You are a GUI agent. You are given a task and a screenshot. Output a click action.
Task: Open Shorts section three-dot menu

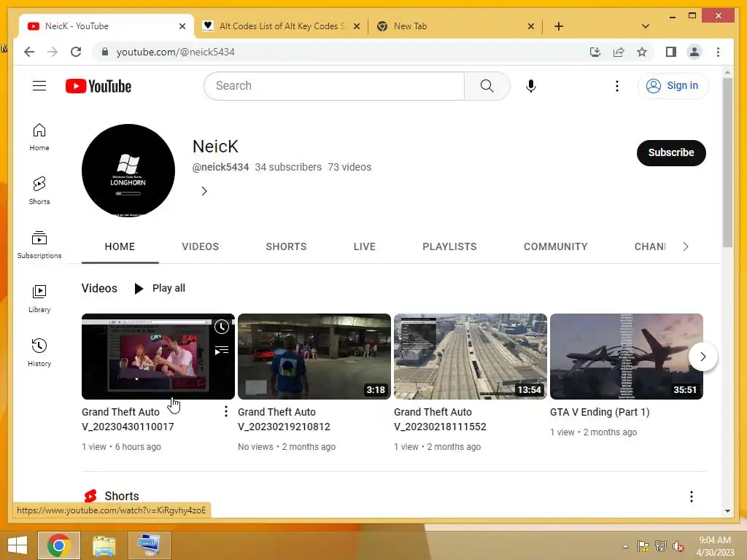click(692, 497)
